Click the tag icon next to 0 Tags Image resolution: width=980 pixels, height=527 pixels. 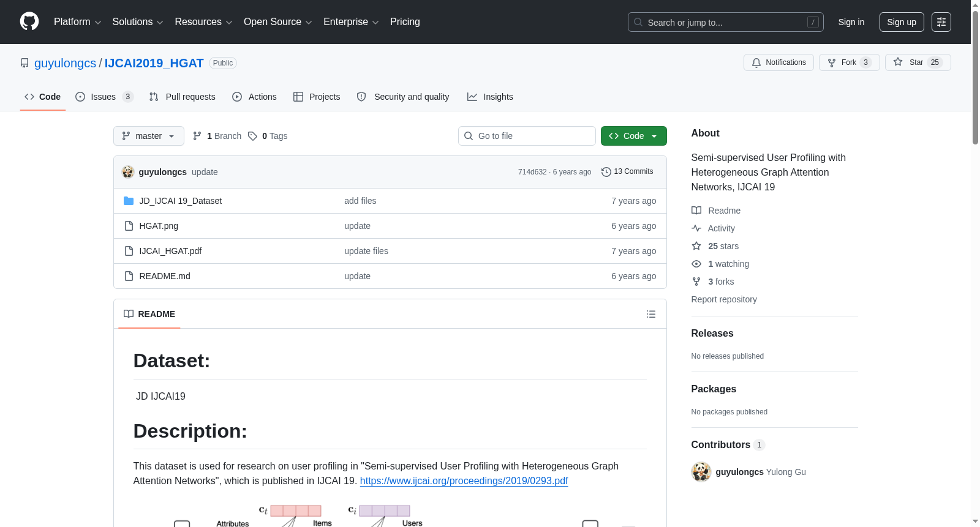point(253,136)
